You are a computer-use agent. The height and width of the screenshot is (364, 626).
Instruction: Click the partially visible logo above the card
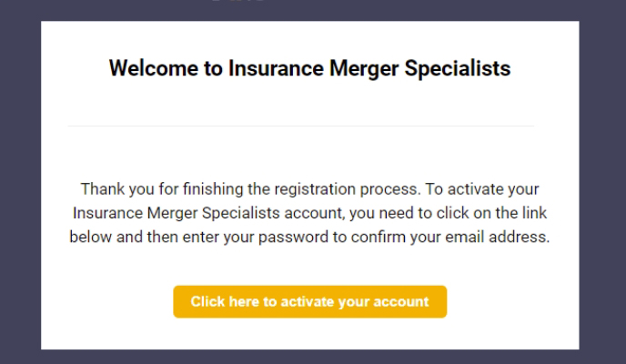pos(238,1)
